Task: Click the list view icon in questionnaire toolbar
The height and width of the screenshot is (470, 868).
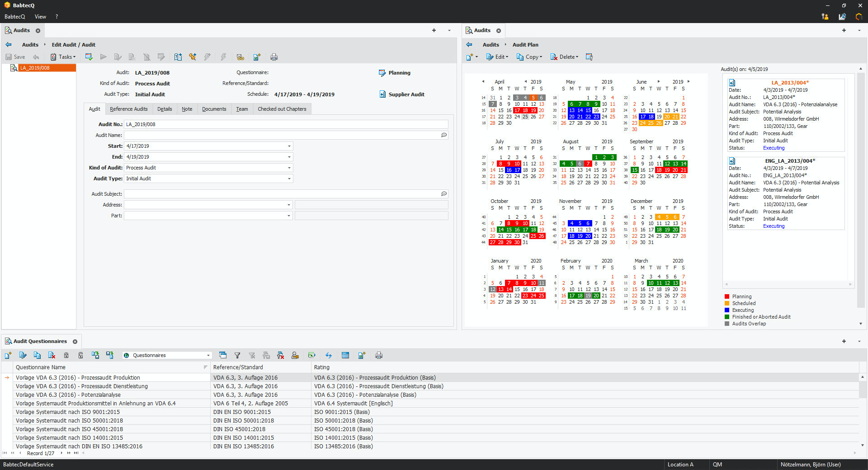Action: click(x=345, y=355)
